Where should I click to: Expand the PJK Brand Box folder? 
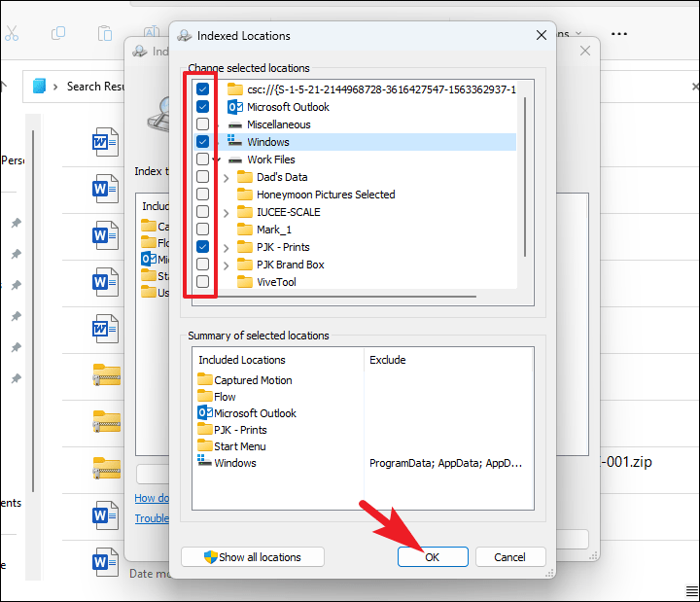click(x=226, y=266)
